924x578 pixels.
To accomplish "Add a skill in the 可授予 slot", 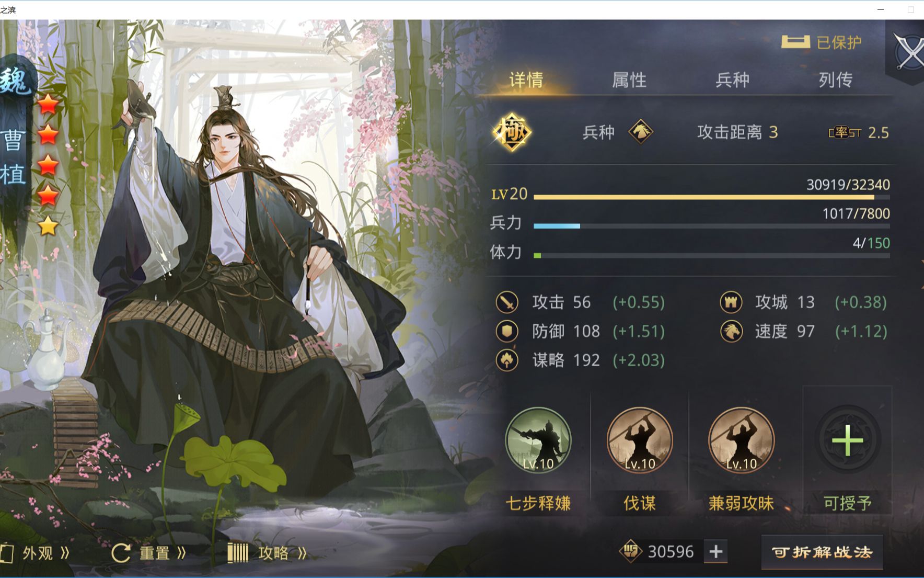I will coord(847,440).
